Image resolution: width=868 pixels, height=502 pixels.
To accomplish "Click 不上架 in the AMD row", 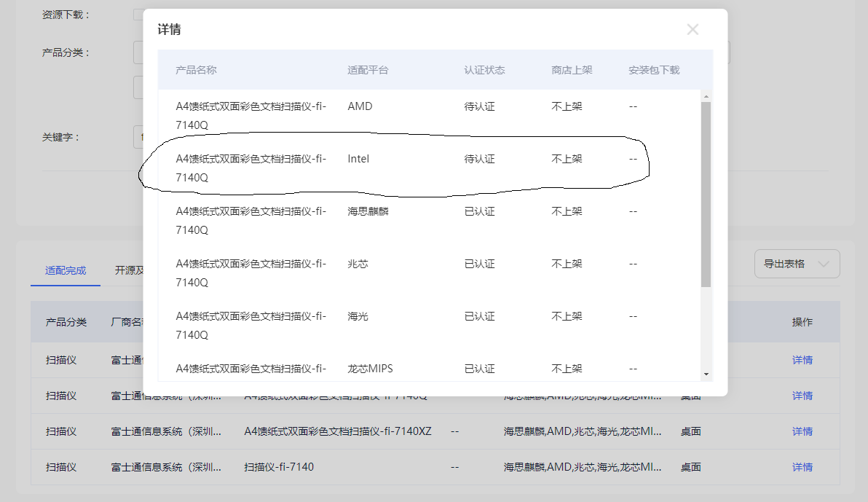I will point(567,106).
